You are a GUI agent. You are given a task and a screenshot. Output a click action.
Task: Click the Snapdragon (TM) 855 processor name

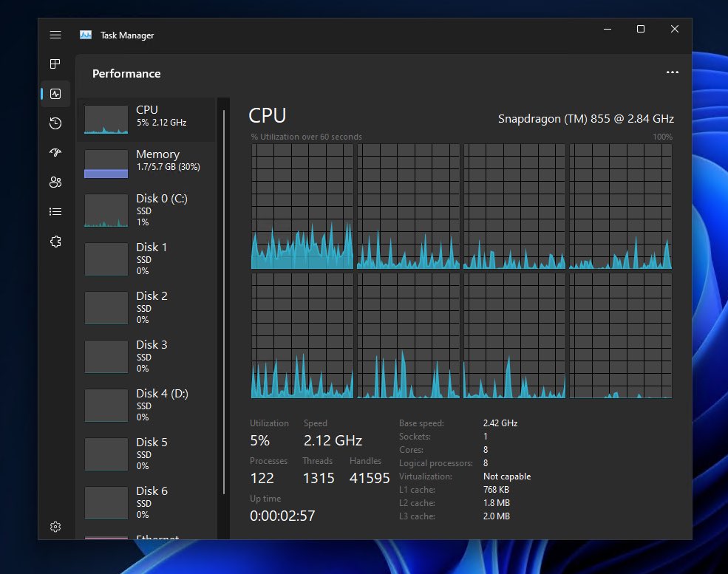[586, 119]
